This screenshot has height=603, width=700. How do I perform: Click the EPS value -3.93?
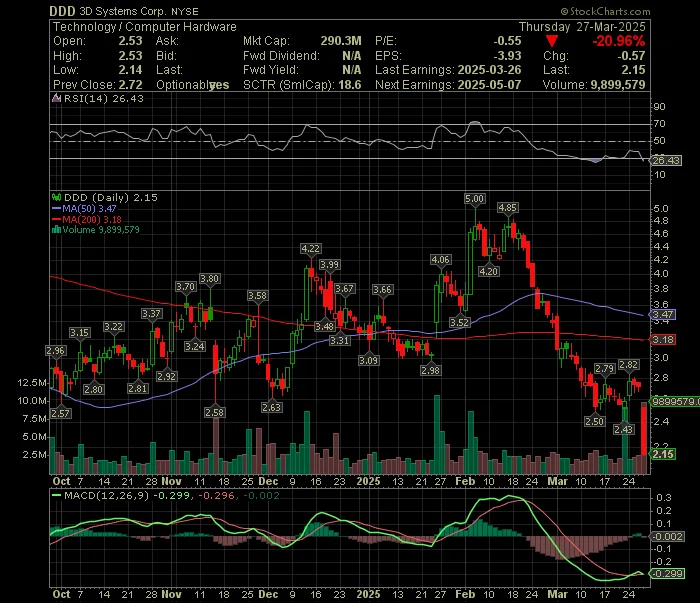tap(507, 56)
